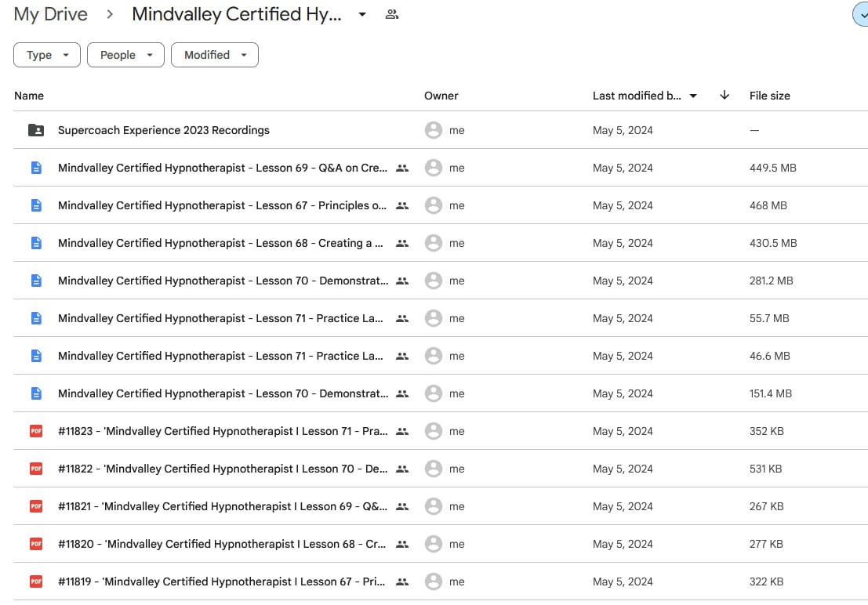The height and width of the screenshot is (605, 868).
Task: Click the shared icon on Lesson 67 Principles row
Action: point(402,205)
